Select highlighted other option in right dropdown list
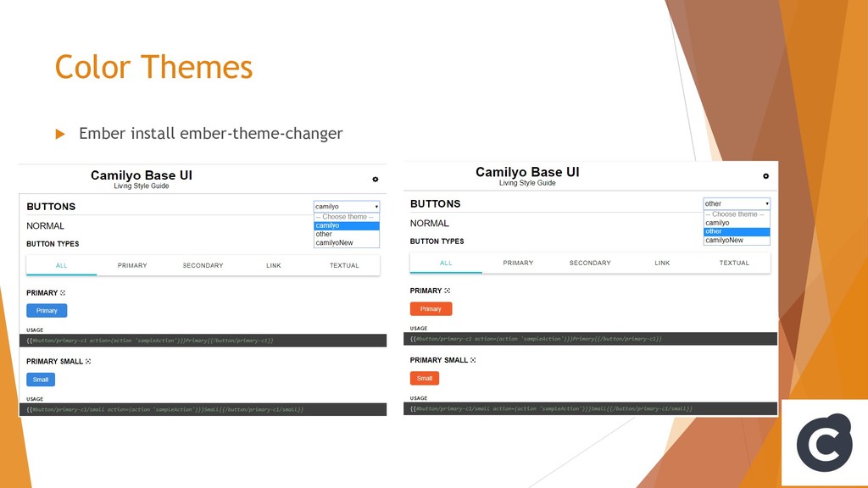 tap(737, 232)
